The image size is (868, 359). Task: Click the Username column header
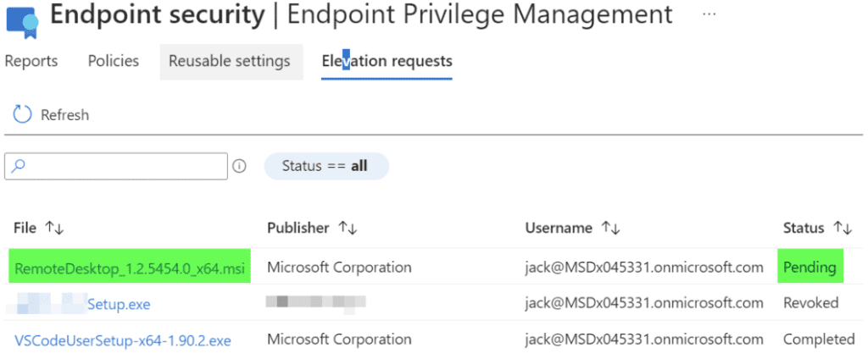[559, 228]
